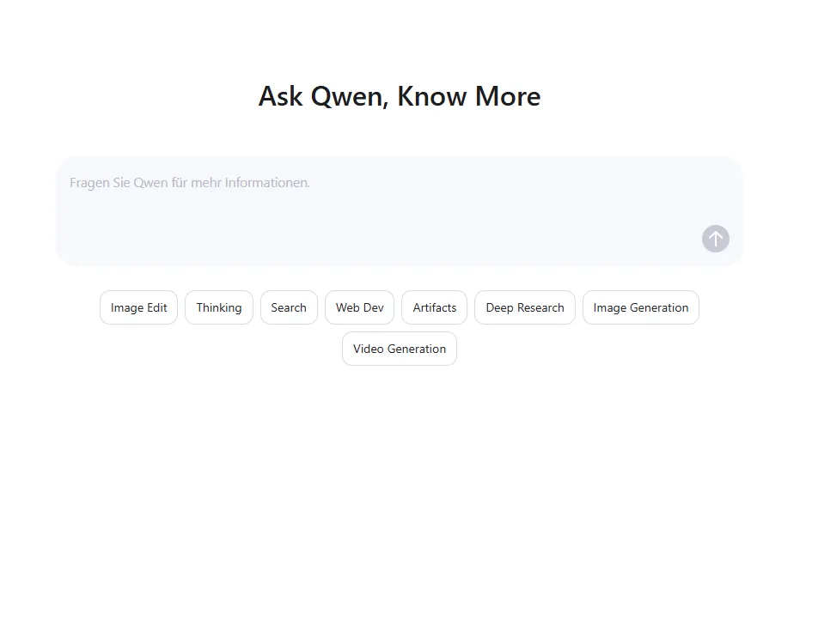Activate the Search option
The image size is (818, 644).
point(289,307)
